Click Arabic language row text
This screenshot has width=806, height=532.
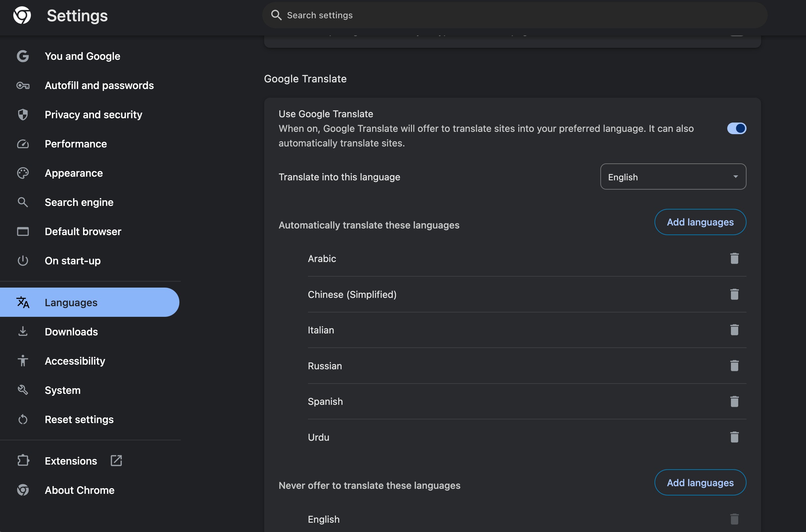322,259
